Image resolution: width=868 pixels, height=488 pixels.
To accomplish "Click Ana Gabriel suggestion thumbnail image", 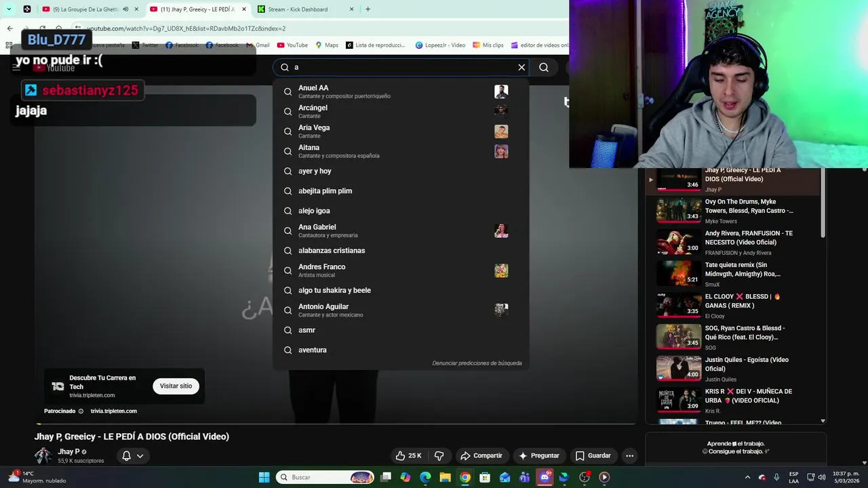I will pyautogui.click(x=501, y=230).
